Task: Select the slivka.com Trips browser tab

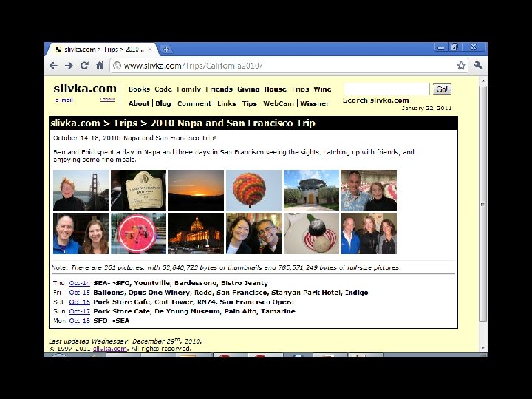Action: (102, 50)
